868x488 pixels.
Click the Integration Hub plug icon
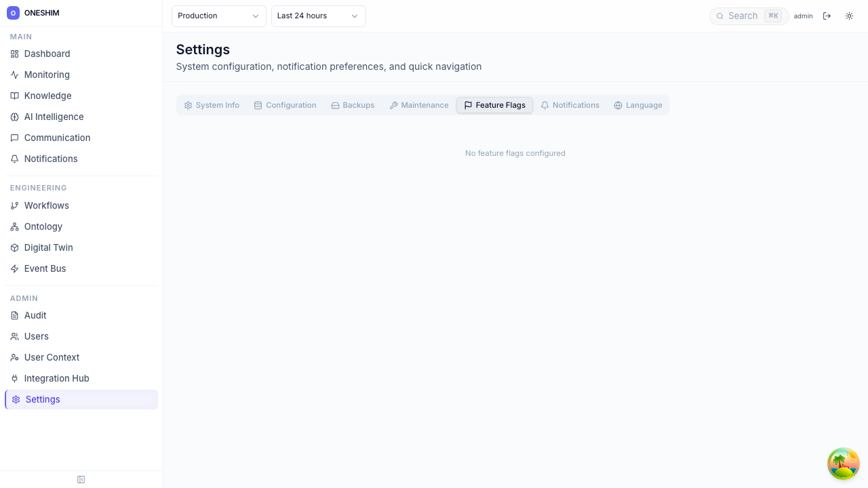14,379
